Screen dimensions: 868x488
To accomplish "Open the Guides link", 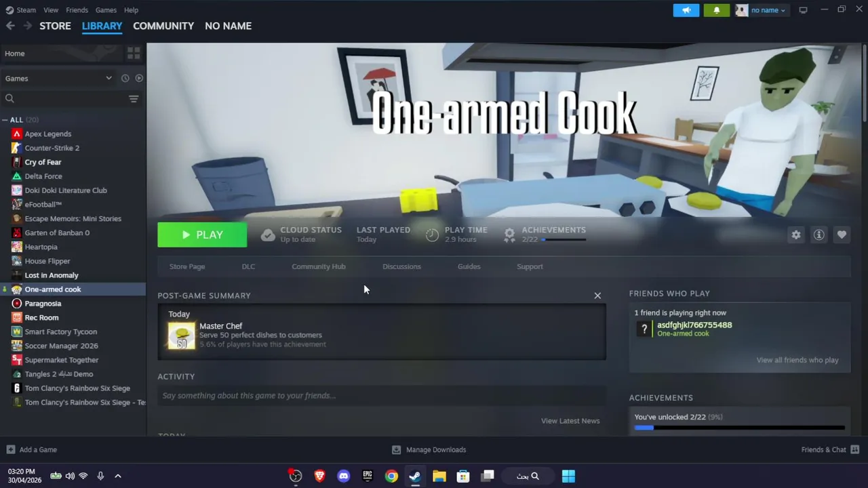I will [x=469, y=266].
